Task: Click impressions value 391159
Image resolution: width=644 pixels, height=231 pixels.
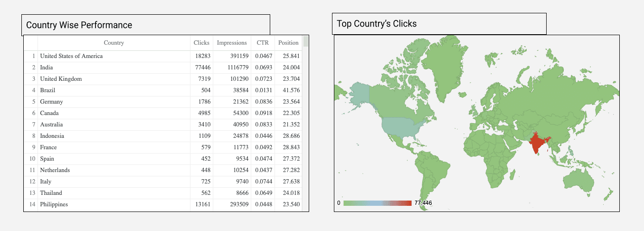Action: point(240,56)
